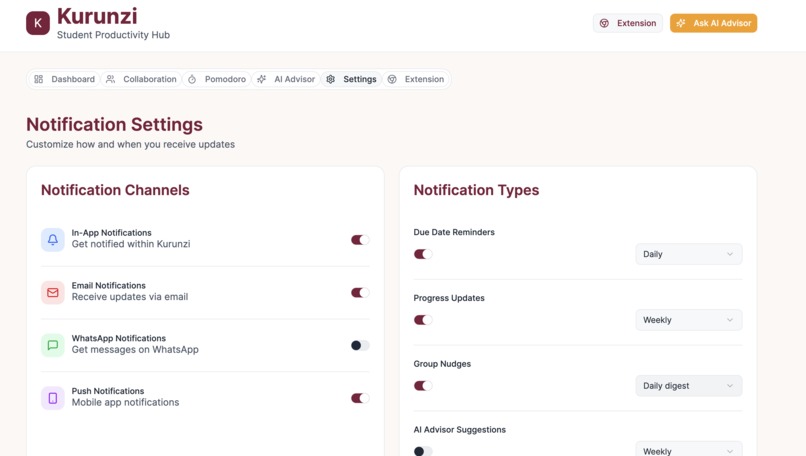This screenshot has width=806, height=456.
Task: Click the Notification Types heading
Action: pyautogui.click(x=477, y=190)
